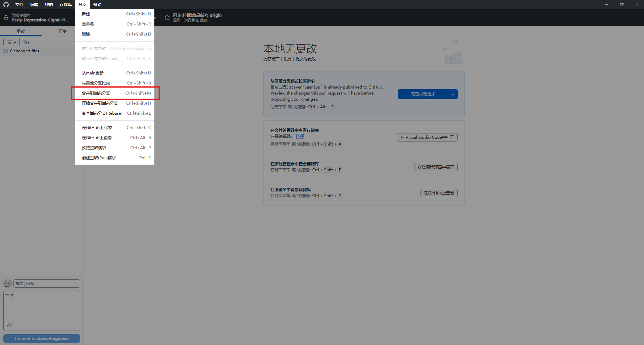Viewport: 644px width, 345px height.
Task: Click 在 Visual Studio Code中打开 button
Action: click(427, 137)
